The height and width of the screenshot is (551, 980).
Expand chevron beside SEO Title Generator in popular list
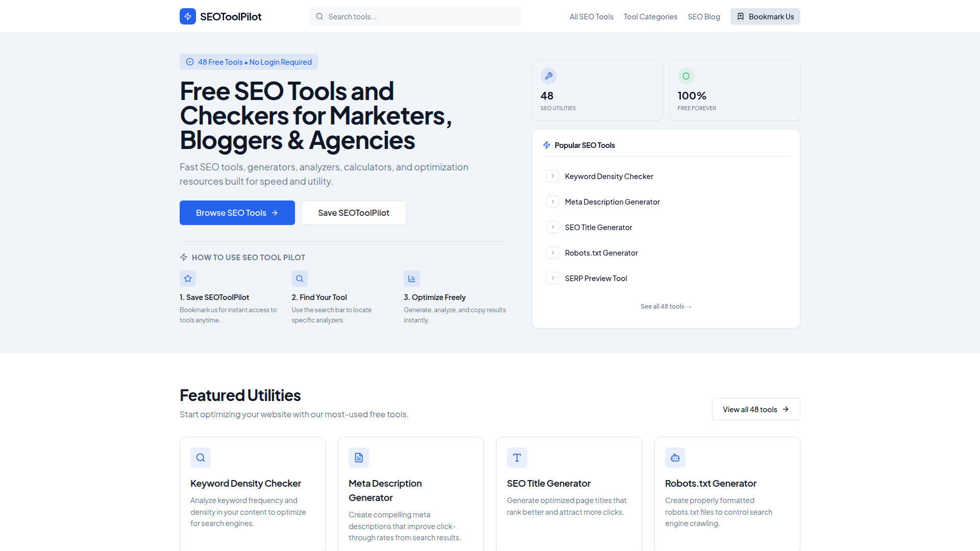tap(553, 227)
